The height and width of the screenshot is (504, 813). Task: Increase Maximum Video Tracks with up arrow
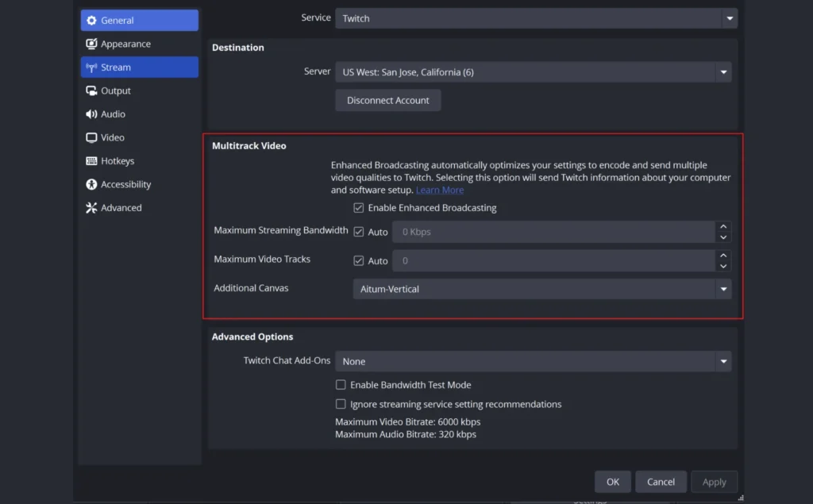723,255
